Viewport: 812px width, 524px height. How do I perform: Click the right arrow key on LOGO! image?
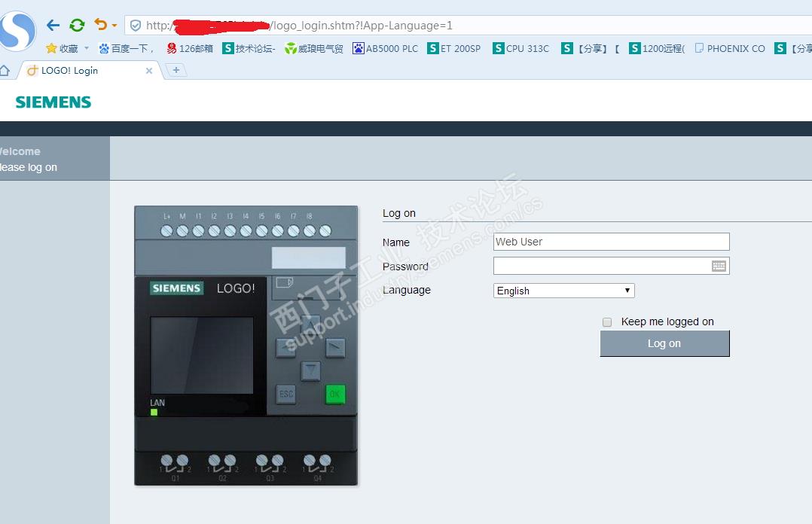(335, 347)
